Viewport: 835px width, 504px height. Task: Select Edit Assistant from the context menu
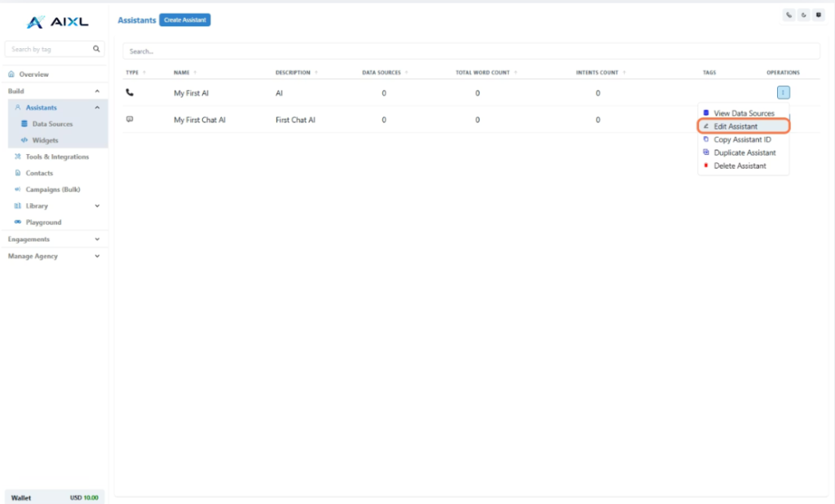click(736, 126)
